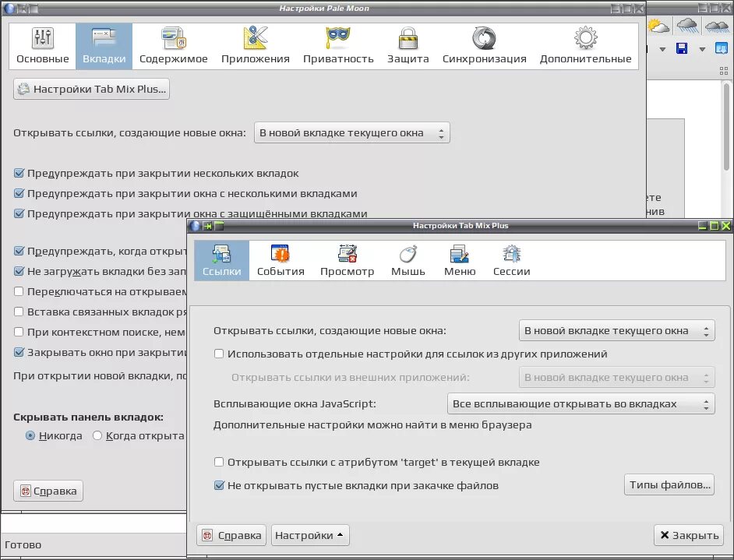Click the При открытии новой вкладки label
Viewport: 734px width, 560px height.
pos(100,375)
